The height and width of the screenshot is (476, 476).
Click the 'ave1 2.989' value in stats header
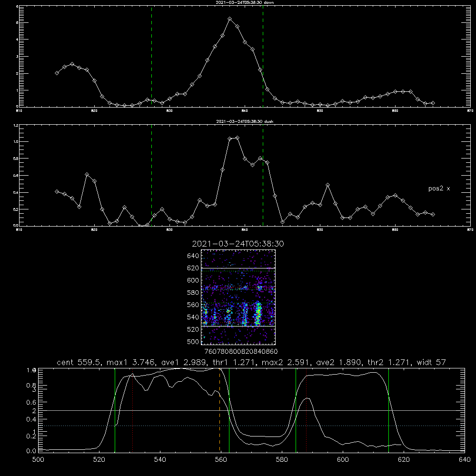click(x=184, y=362)
